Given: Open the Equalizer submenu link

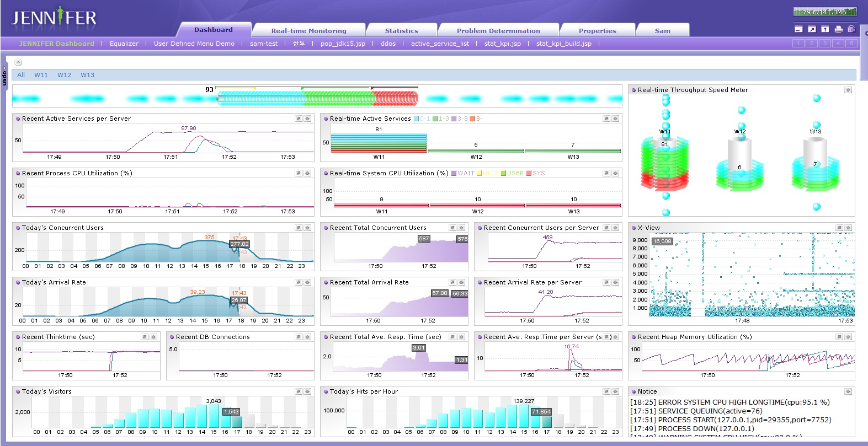Looking at the screenshot, I should click(x=124, y=44).
